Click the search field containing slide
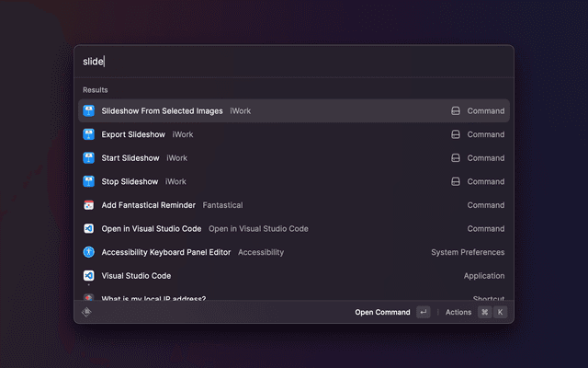This screenshot has height=368, width=588. tap(294, 62)
